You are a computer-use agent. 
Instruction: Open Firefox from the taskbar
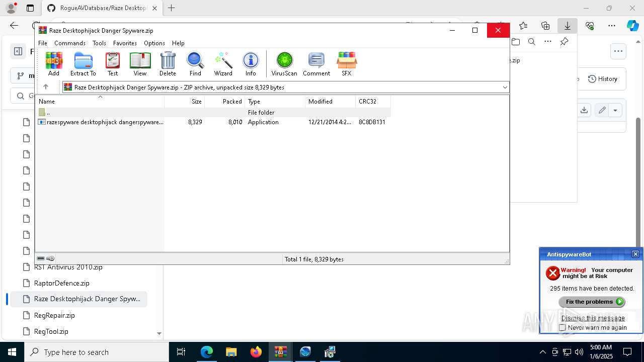(x=256, y=352)
